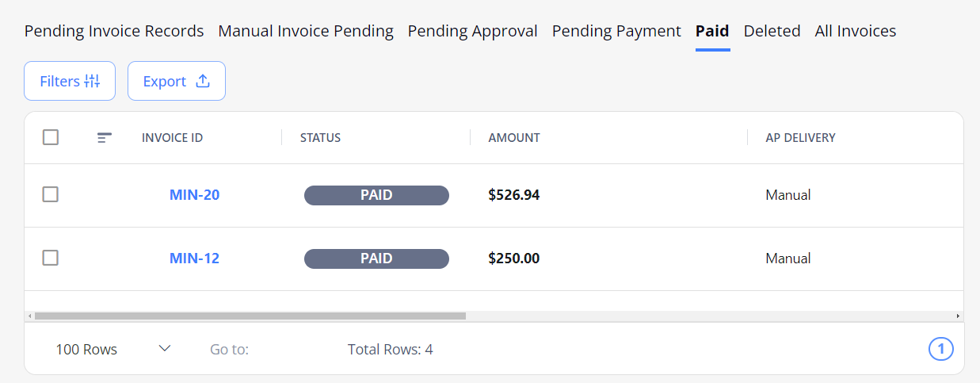Image resolution: width=980 pixels, height=383 pixels.
Task: Select the Pending Approval tab
Action: [473, 32]
